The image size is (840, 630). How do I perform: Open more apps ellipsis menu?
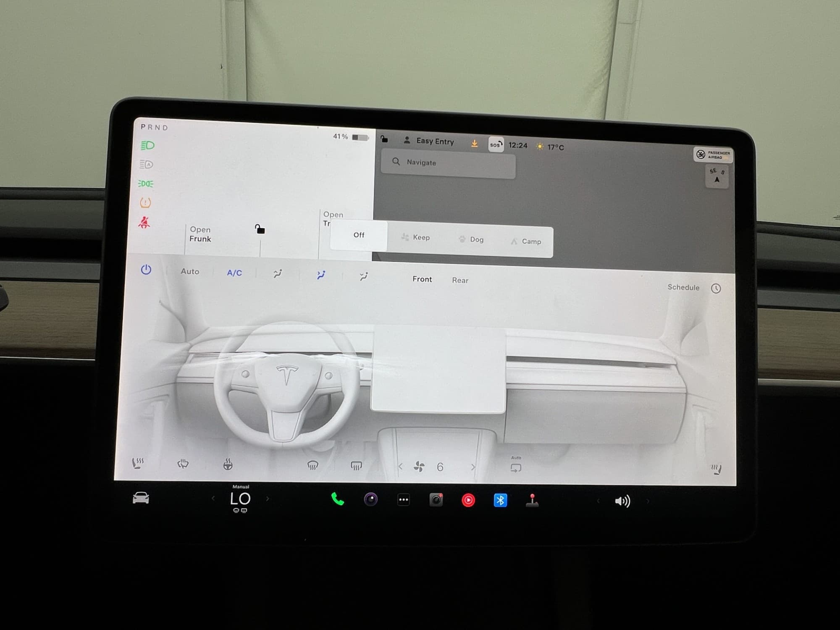pyautogui.click(x=403, y=500)
